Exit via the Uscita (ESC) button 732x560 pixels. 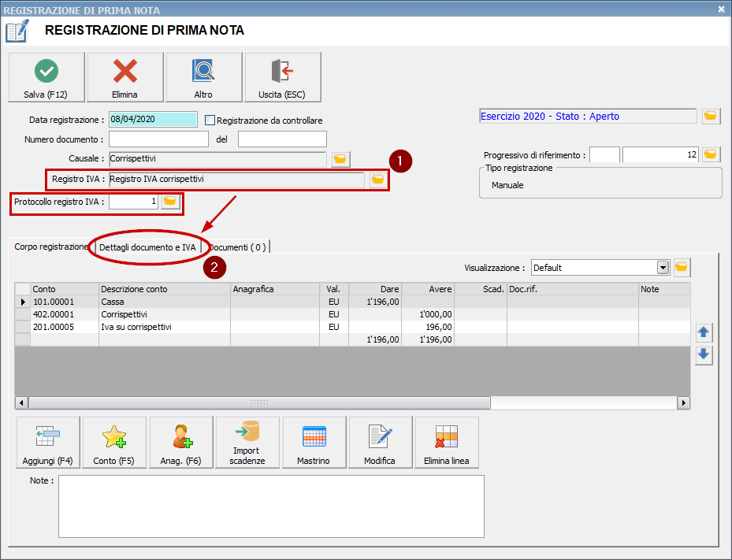283,77
